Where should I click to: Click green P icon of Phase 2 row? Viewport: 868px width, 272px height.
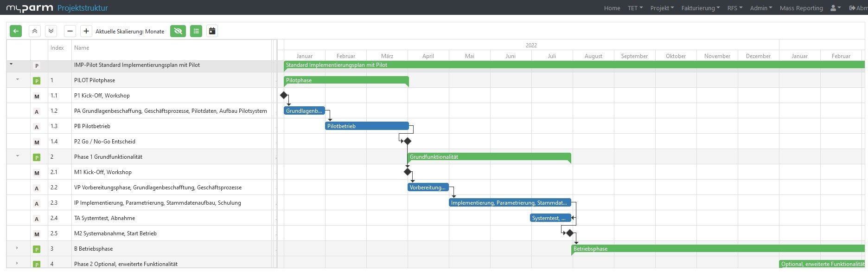click(x=37, y=264)
